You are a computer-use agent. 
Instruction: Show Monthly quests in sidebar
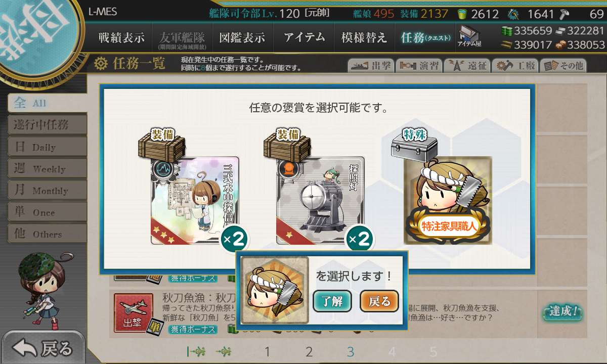tap(47, 191)
